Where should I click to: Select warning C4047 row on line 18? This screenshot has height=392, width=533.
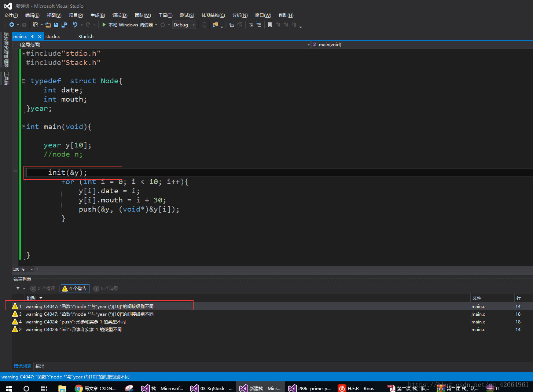pyautogui.click(x=272, y=314)
